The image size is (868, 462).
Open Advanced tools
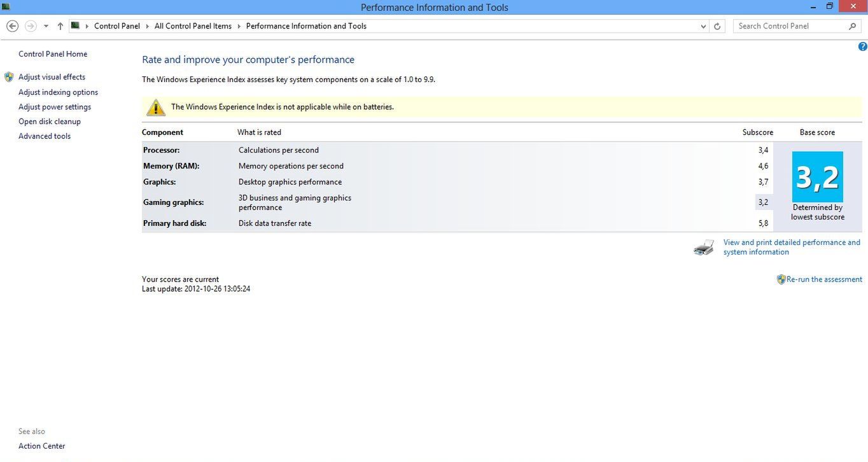[x=45, y=136]
